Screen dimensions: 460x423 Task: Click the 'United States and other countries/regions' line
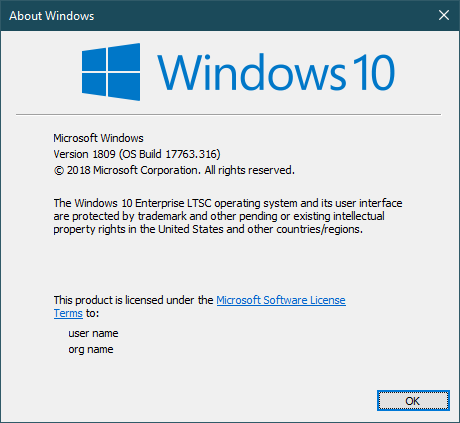[208, 229]
